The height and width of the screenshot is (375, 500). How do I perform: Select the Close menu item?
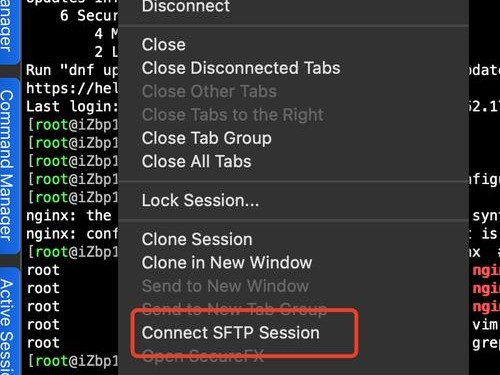coord(164,45)
